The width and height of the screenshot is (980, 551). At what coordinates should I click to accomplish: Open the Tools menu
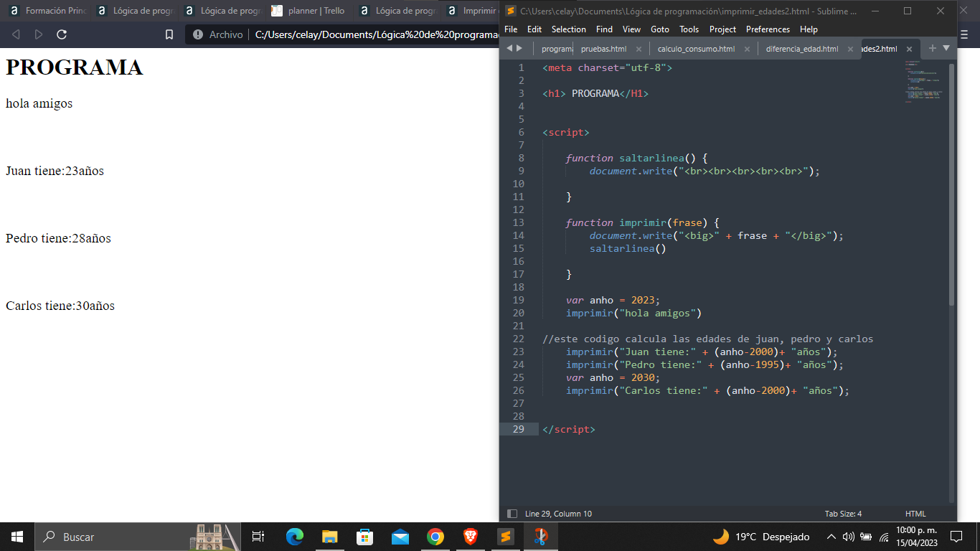pyautogui.click(x=689, y=29)
